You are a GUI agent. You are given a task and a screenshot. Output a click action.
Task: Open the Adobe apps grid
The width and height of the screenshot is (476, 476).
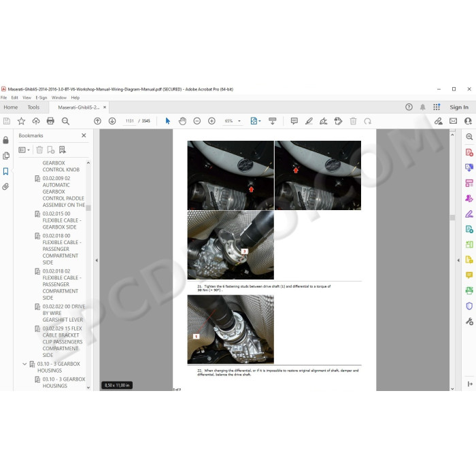point(437,107)
